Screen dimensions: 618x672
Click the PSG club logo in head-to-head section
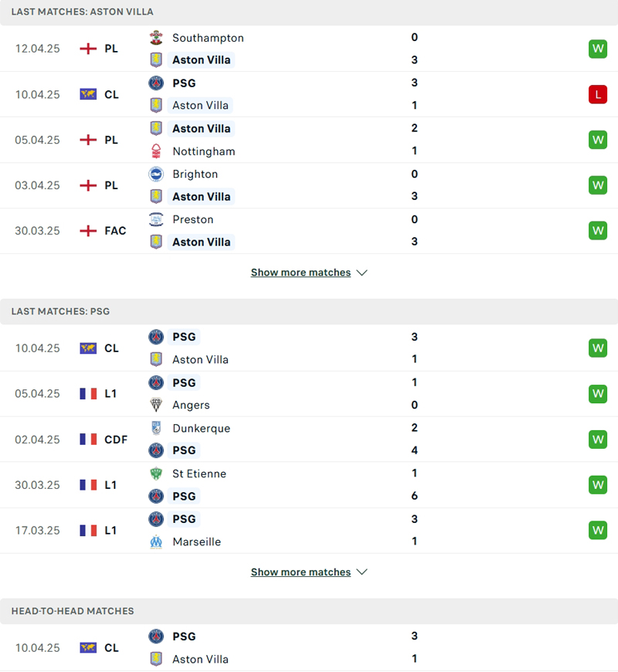click(155, 636)
